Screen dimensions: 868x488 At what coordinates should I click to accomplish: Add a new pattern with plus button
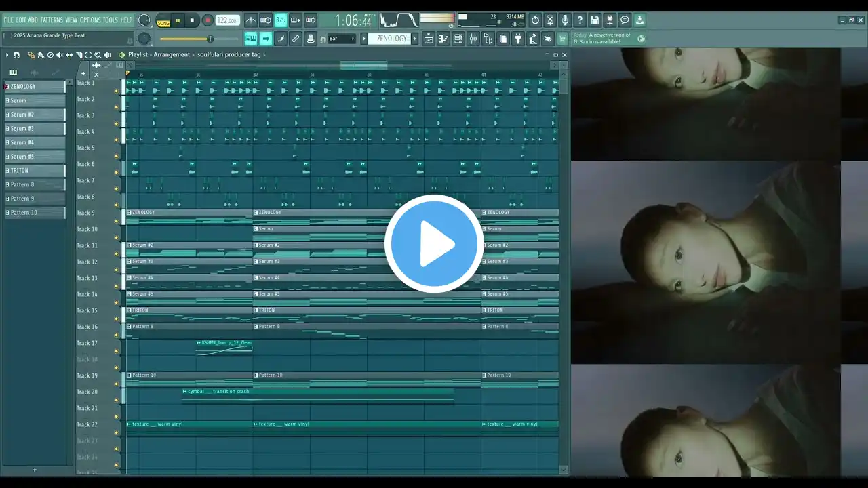414,39
